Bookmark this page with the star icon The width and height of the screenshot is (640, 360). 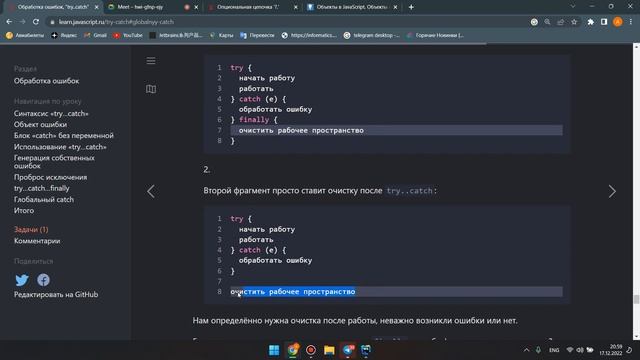click(574, 22)
